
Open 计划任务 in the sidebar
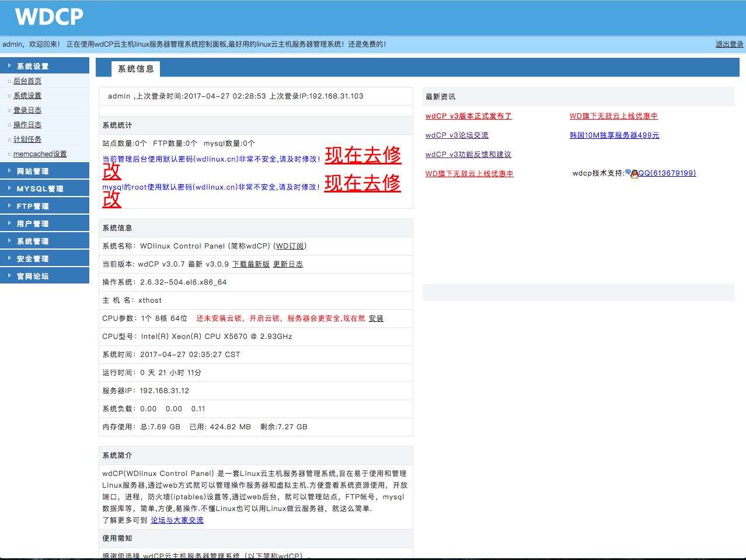click(x=27, y=139)
